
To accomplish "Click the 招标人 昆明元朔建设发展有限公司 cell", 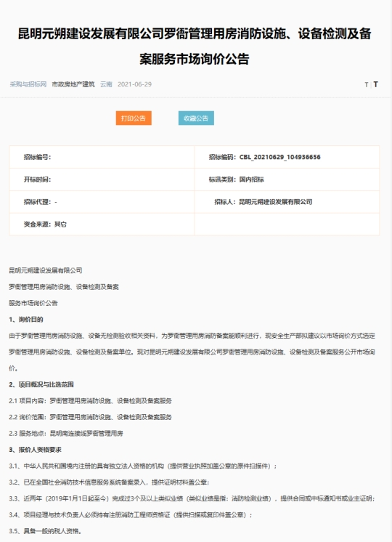I will tap(287, 202).
